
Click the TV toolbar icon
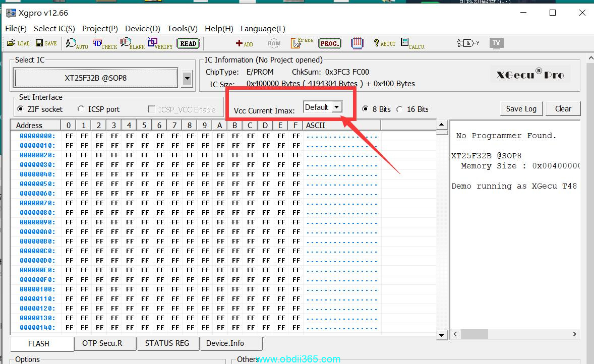click(x=496, y=43)
